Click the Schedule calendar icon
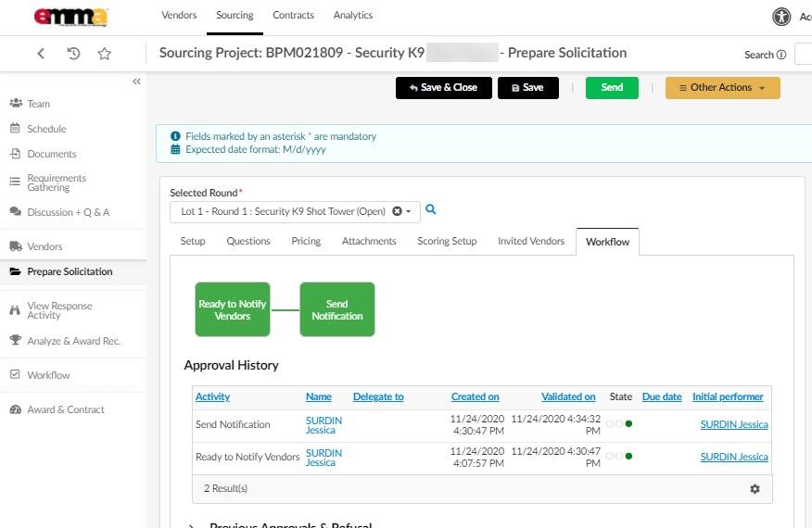This screenshot has width=812, height=528. point(15,128)
